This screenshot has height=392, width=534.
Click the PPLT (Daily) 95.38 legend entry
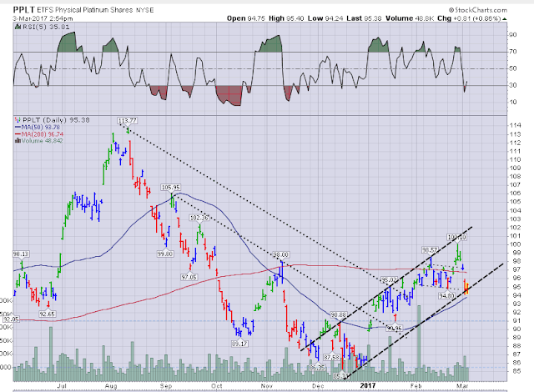click(x=56, y=120)
